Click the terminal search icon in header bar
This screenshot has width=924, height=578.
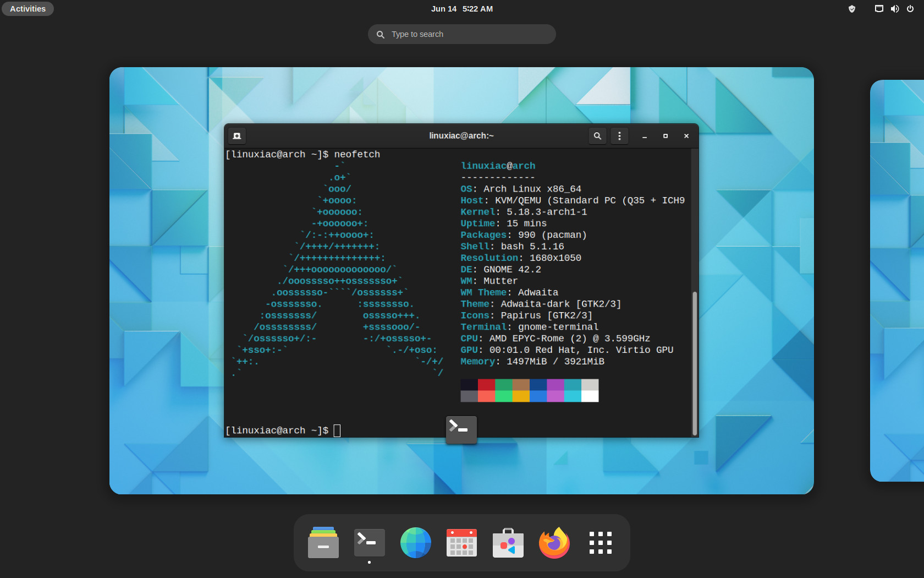pos(597,136)
